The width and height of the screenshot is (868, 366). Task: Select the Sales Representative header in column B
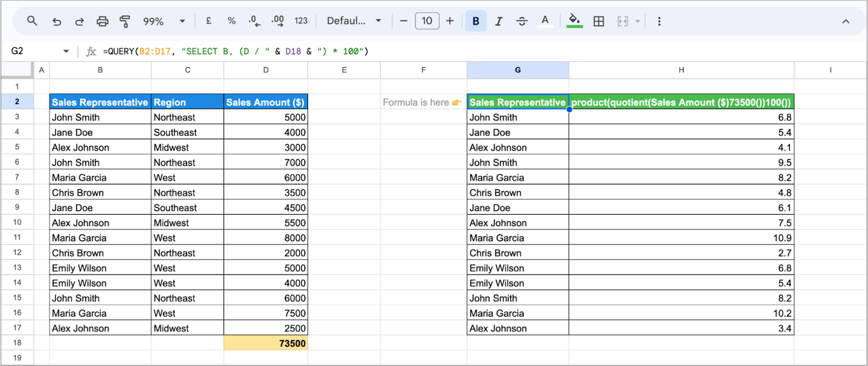pos(100,102)
